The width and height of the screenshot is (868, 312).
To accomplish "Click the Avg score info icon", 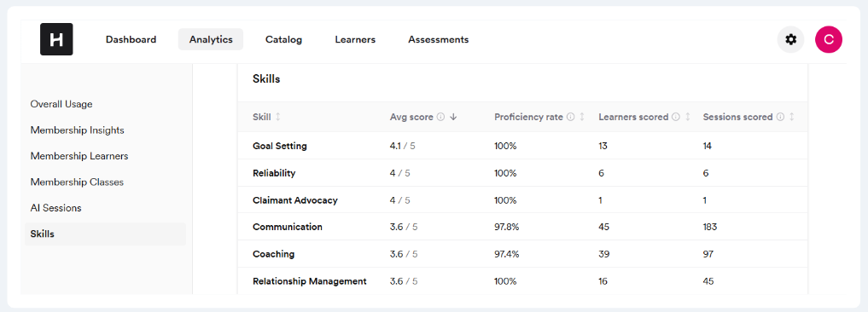I will coord(440,118).
